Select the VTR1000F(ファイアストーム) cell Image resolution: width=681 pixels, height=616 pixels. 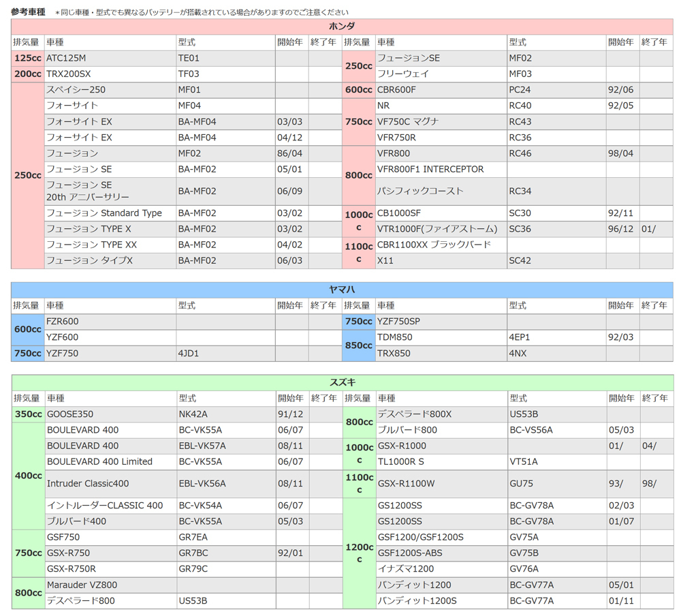click(441, 229)
